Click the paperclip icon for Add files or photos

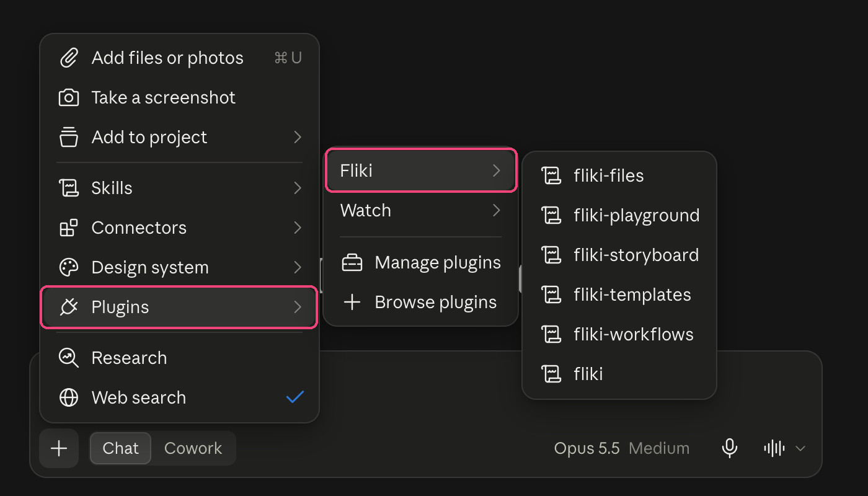[x=69, y=58]
